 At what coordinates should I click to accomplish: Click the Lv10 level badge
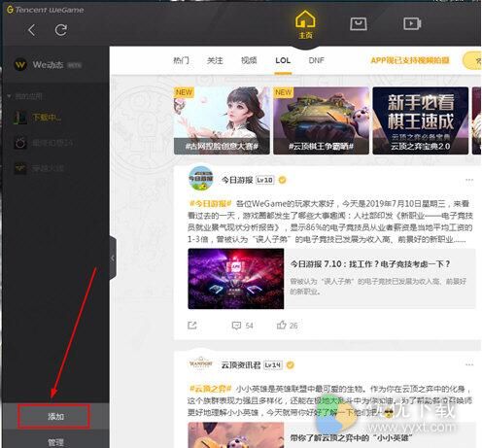click(x=265, y=180)
